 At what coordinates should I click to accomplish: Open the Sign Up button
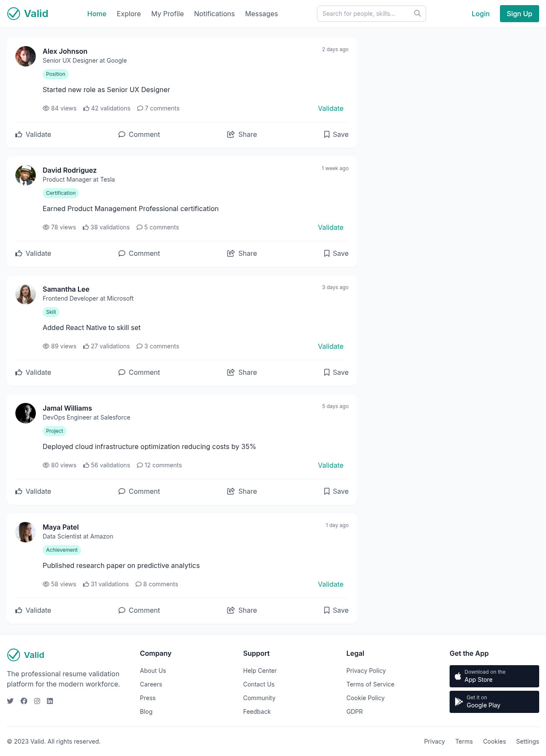519,14
